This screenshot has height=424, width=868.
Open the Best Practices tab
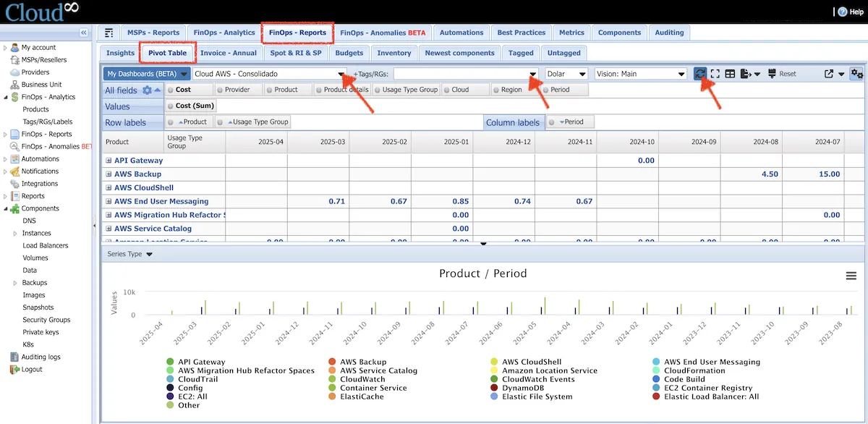(x=522, y=33)
